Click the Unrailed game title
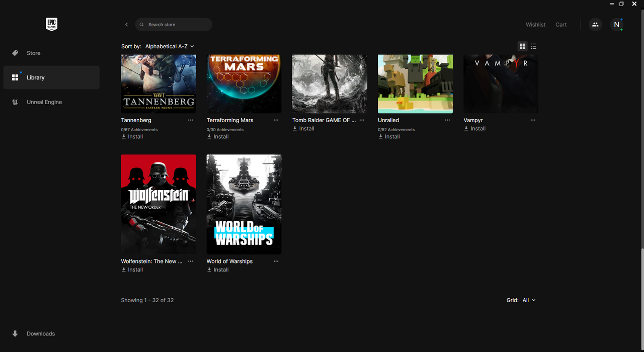Screen dimensions: 644x352 388,120
